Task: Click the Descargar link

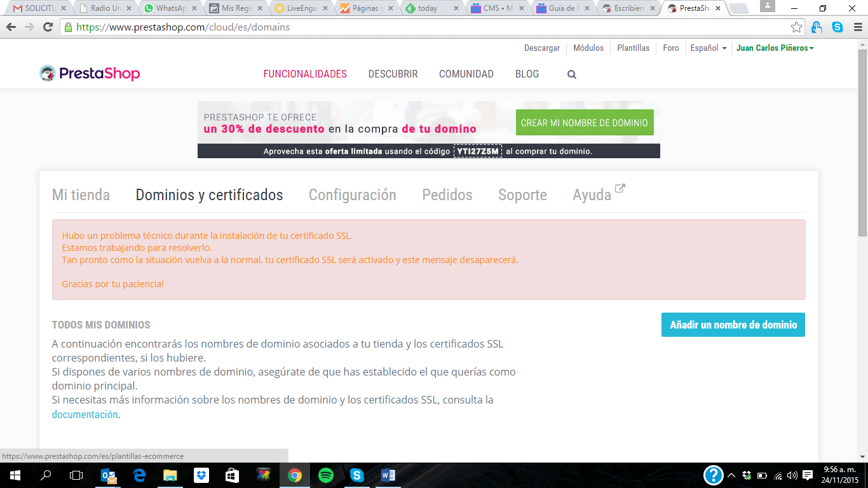Action: coord(542,48)
